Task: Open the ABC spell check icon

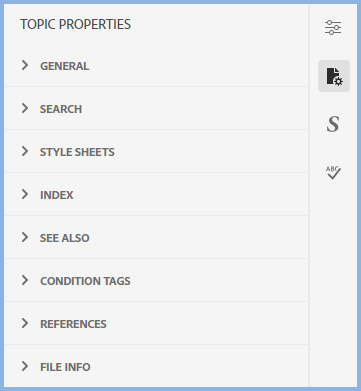Action: (333, 172)
